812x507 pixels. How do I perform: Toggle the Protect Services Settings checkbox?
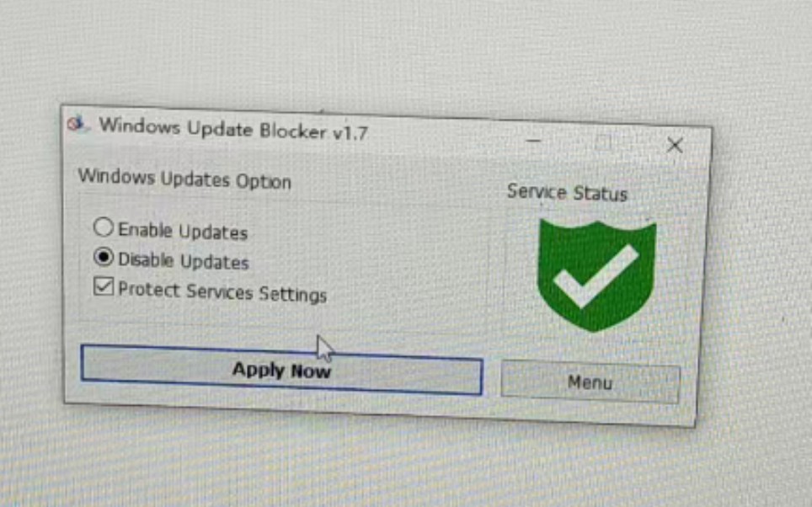point(103,286)
